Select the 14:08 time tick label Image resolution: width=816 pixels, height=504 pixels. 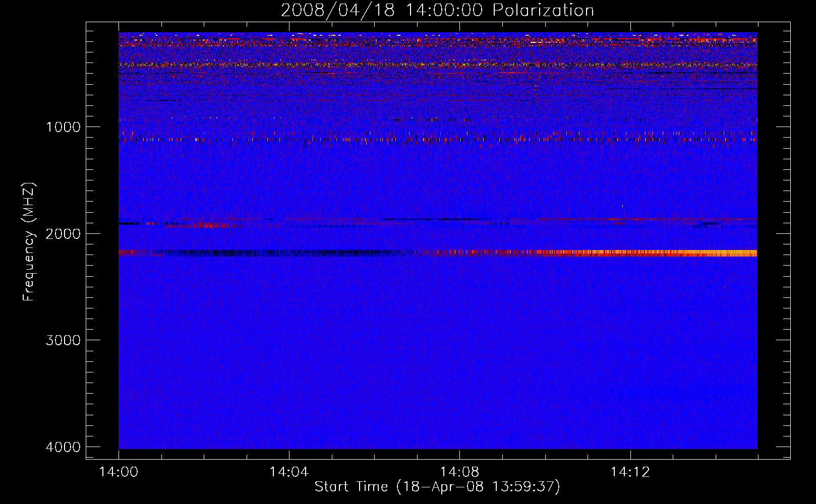(459, 472)
